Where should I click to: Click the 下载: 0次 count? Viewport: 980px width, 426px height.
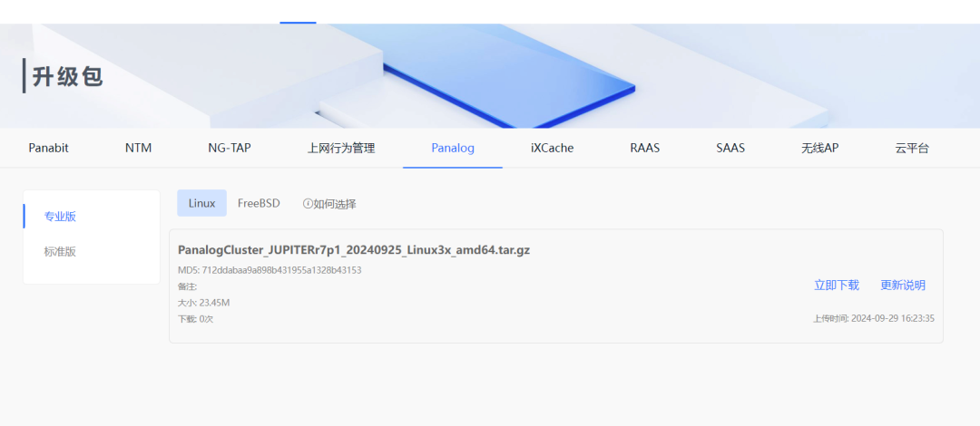click(x=196, y=318)
